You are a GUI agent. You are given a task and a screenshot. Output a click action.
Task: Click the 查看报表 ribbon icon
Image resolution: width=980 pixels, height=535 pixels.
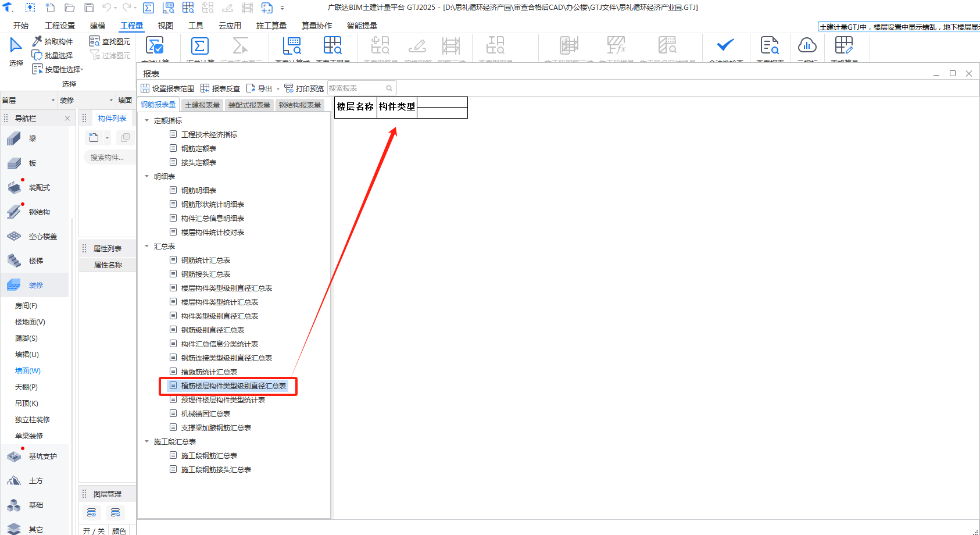(770, 47)
